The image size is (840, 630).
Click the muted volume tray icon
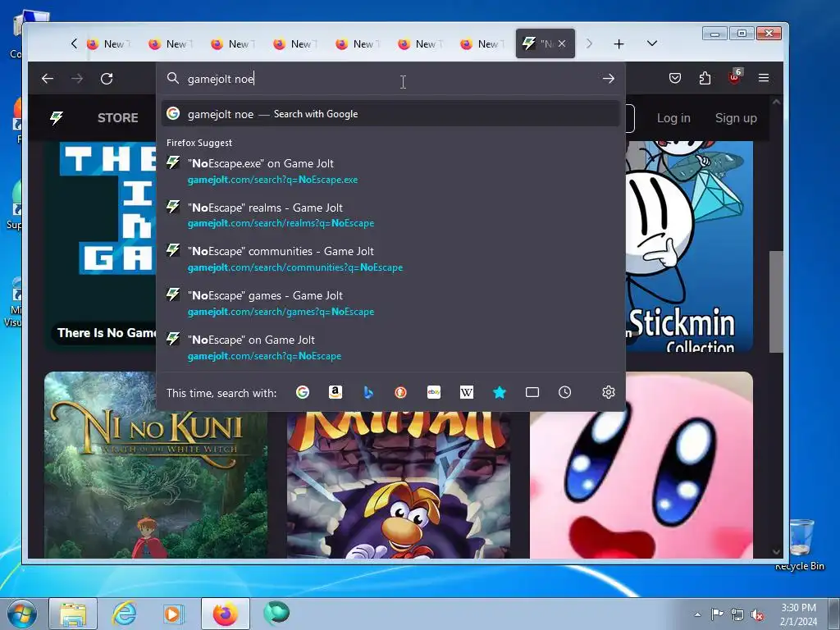point(757,615)
